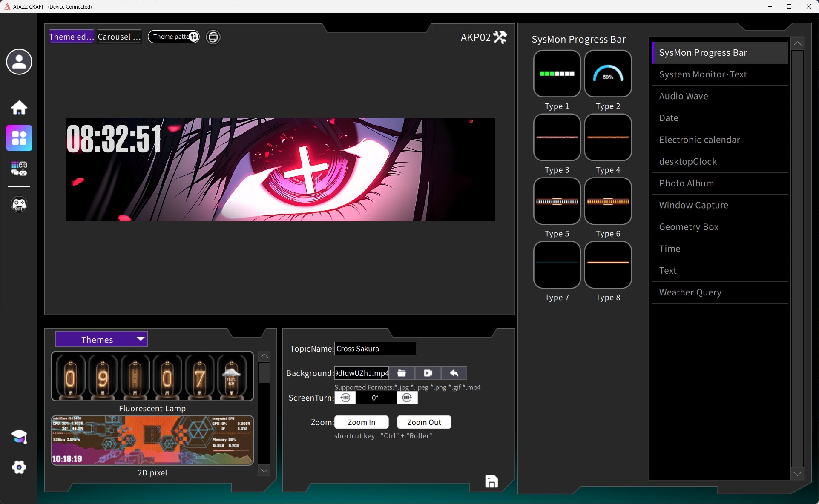This screenshot has width=819, height=504.
Task: Click the theme list scroll-down arrow
Action: 264,470
